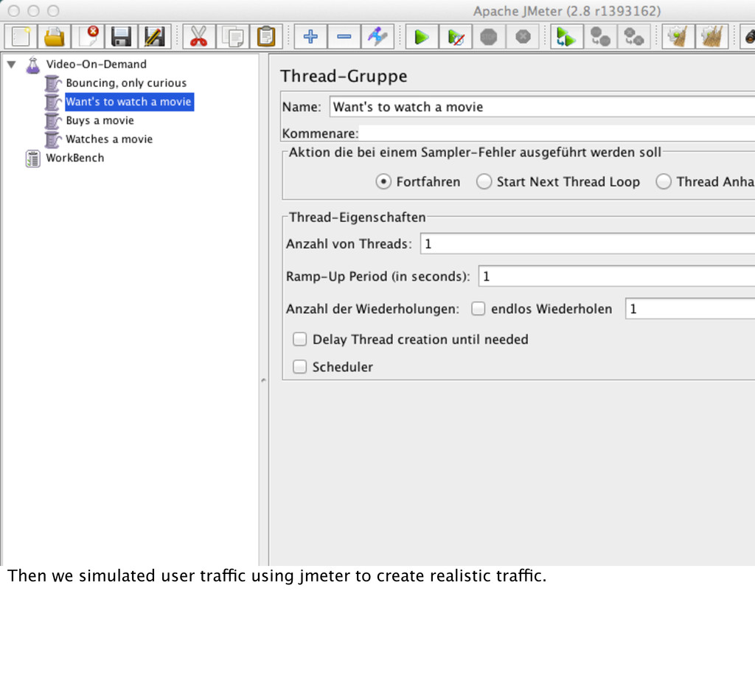Click the Thread-Eigenschaften group label

click(358, 217)
